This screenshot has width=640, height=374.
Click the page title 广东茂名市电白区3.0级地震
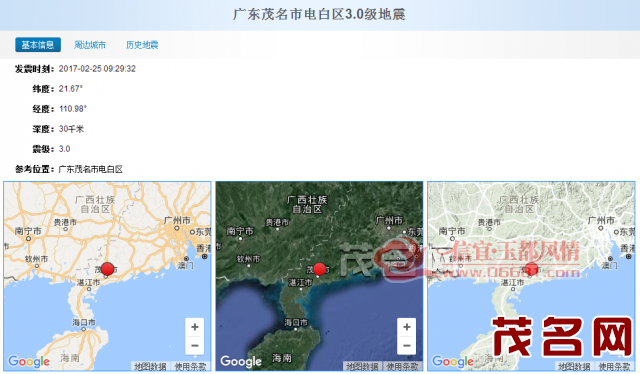(319, 14)
